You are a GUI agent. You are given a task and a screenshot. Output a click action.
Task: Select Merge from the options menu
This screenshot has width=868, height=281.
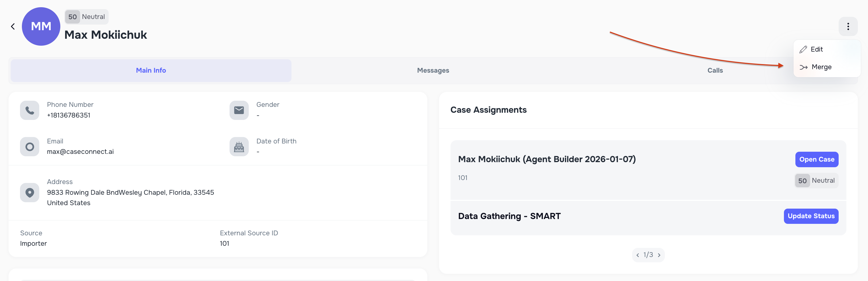[821, 67]
